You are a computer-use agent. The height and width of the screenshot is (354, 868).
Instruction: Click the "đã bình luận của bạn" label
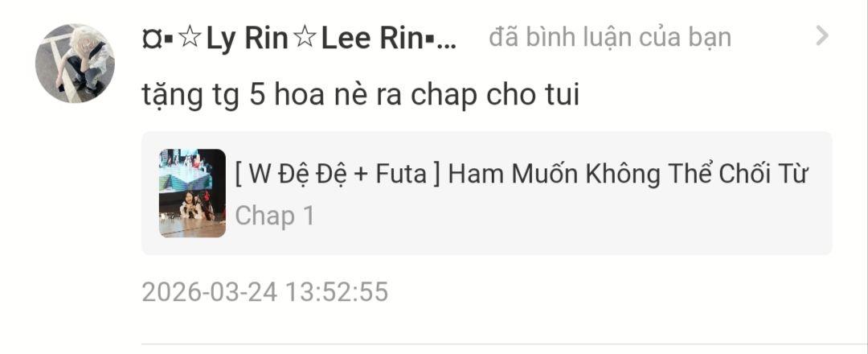pos(610,37)
